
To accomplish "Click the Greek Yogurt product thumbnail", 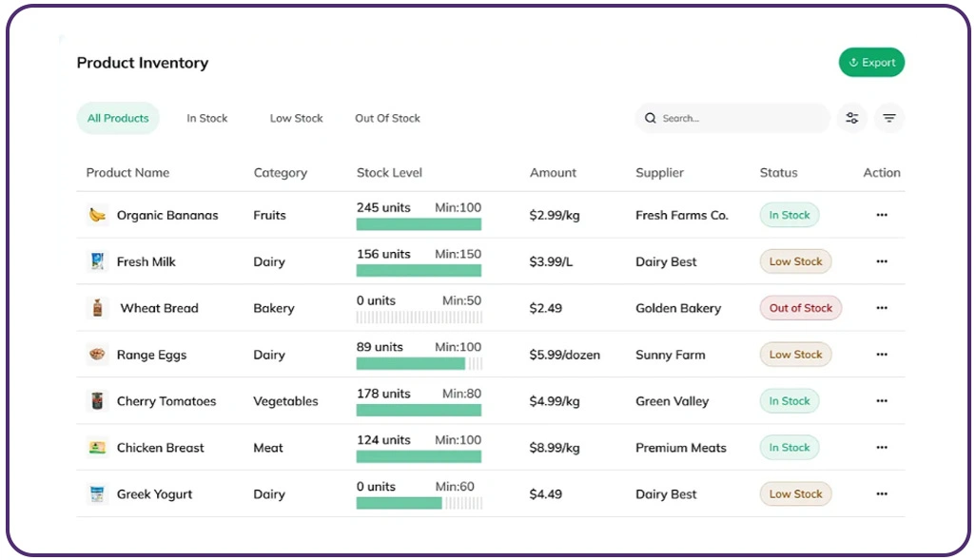I will 97,494.
